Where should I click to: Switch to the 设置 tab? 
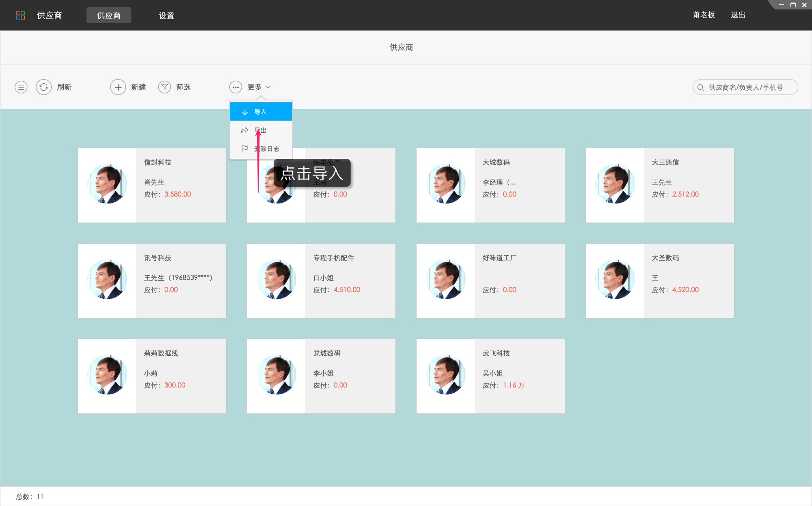tap(166, 15)
